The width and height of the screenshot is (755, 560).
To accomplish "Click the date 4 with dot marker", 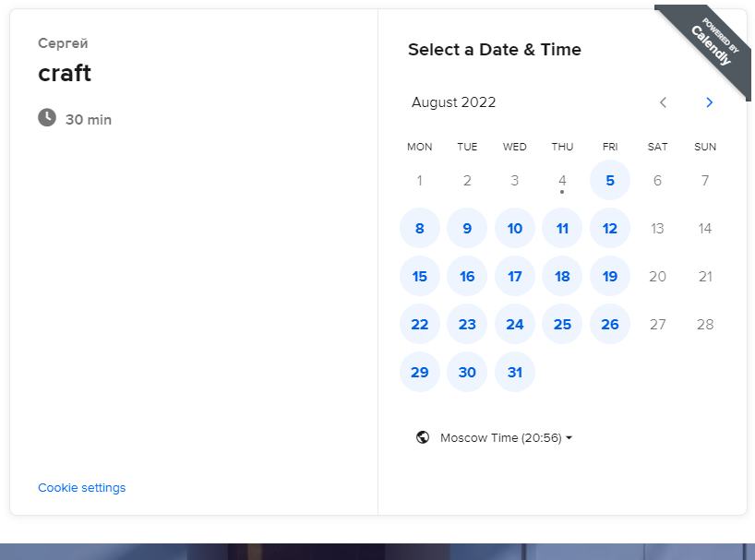I will coord(562,181).
